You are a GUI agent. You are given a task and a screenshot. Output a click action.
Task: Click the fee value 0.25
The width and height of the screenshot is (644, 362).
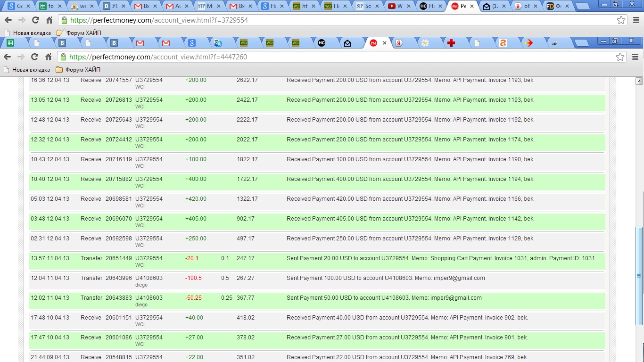(227, 298)
